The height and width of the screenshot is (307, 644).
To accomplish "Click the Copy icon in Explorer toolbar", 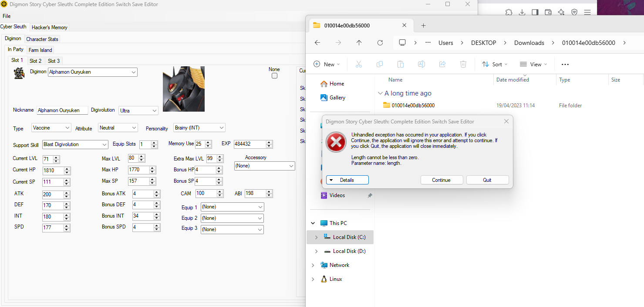I will pyautogui.click(x=380, y=64).
